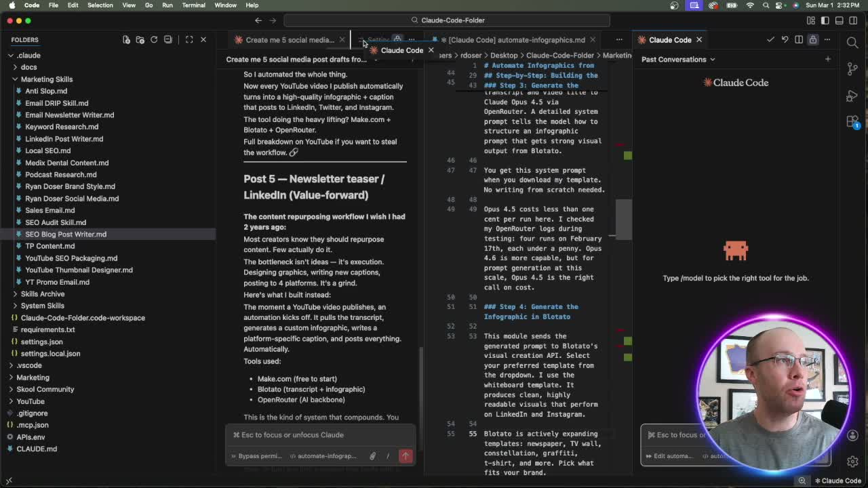This screenshot has width=868, height=488.
Task: Toggle bottom panel visibility
Action: 840,20
